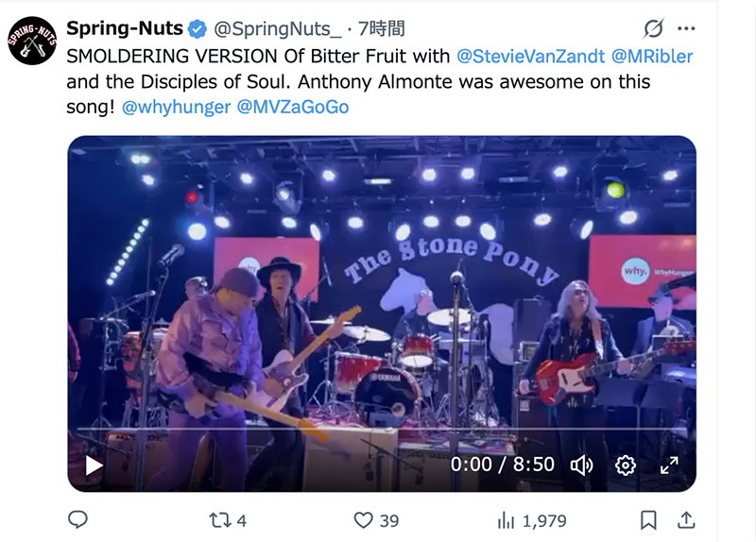
Task: Open the three-dot more options menu
Action: (x=687, y=27)
